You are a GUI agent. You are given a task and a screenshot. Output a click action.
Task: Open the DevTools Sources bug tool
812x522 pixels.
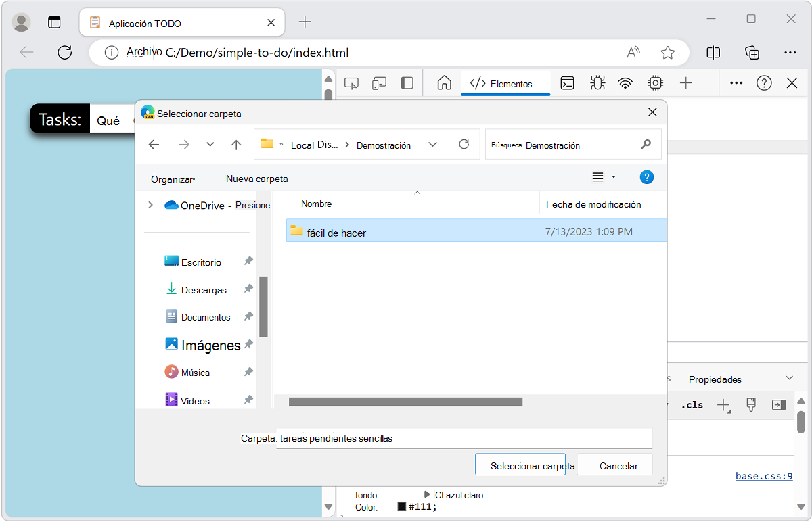point(597,83)
